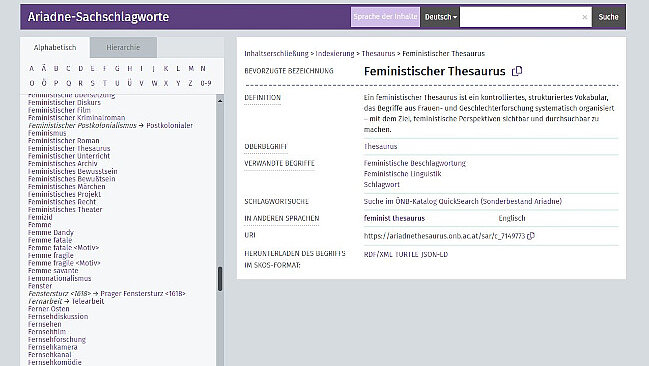Select the Alphabetisch tab
Viewport: 649px width, 366px height.
pos(55,48)
